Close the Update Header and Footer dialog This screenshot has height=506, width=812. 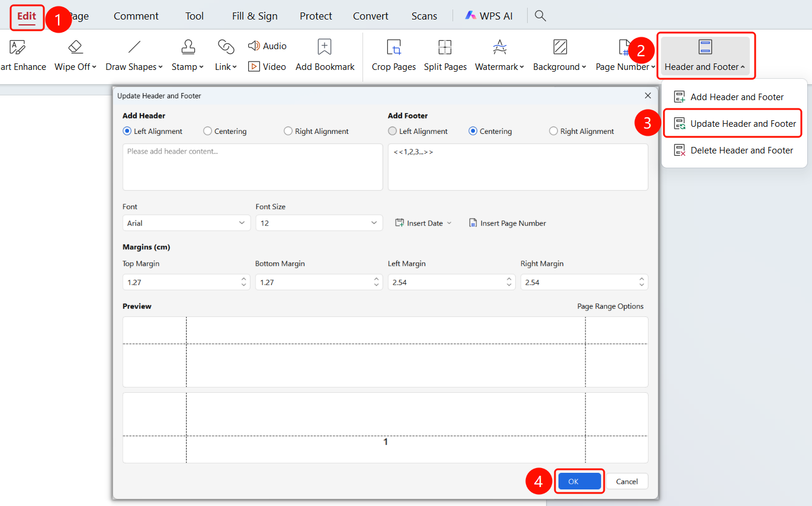[648, 95]
